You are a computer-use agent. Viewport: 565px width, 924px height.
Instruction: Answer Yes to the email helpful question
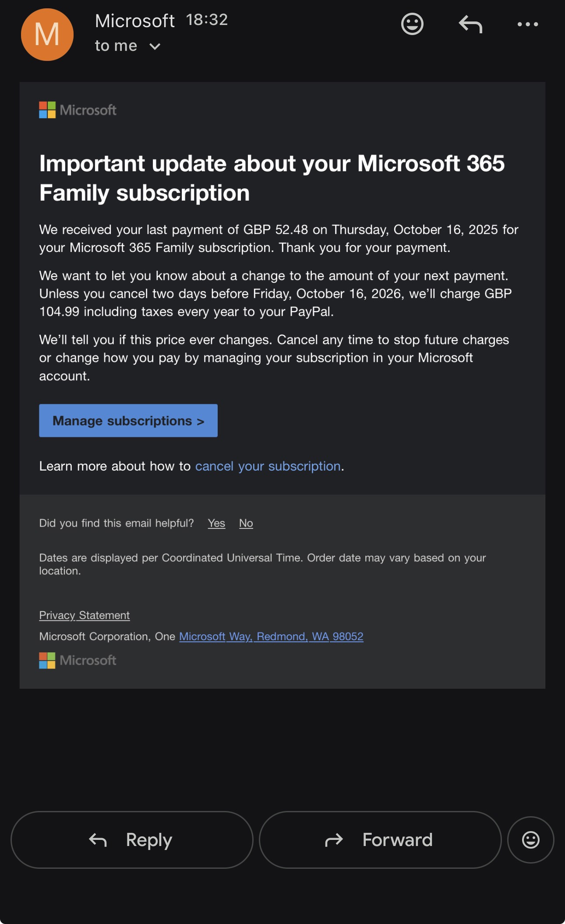[x=216, y=523]
